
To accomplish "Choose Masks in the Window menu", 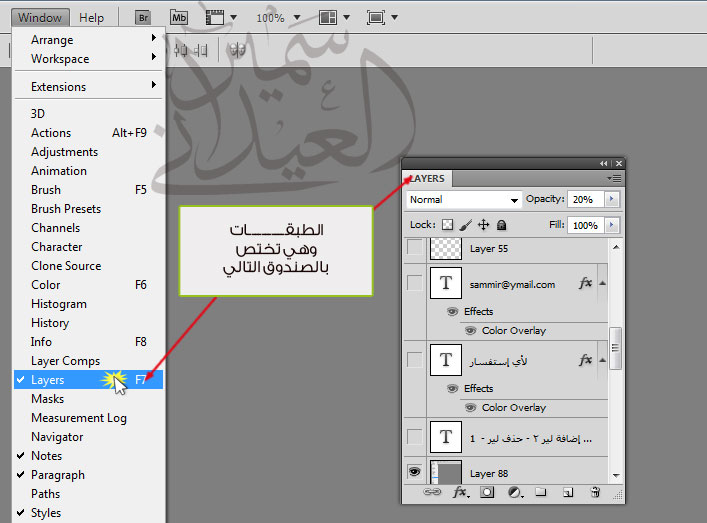I will (x=88, y=399).
